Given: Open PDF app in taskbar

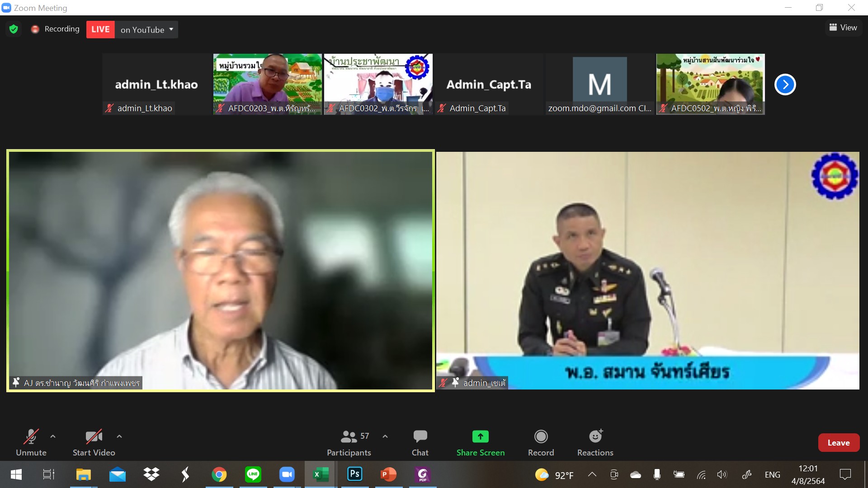Looking at the screenshot, I should (422, 474).
